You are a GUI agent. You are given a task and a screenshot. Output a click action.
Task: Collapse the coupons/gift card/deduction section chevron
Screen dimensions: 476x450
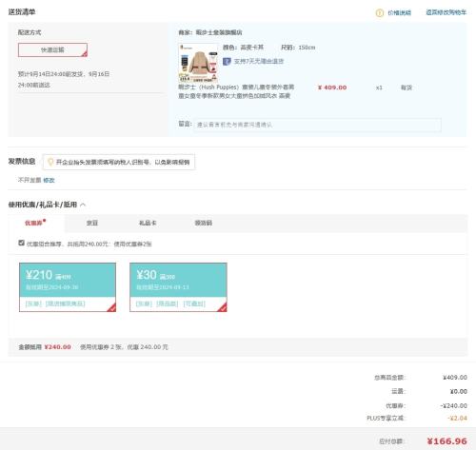point(83,205)
